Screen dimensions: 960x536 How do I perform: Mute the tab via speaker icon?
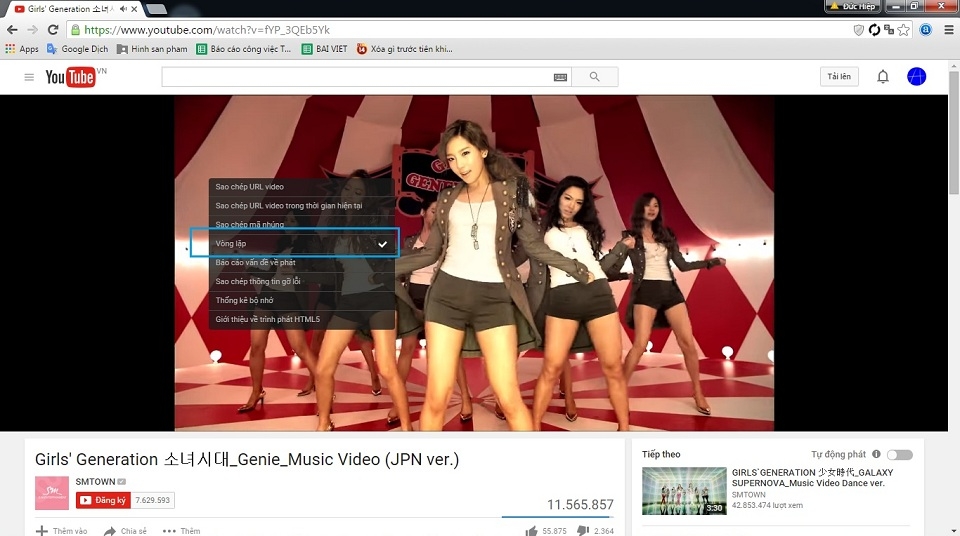(x=124, y=9)
